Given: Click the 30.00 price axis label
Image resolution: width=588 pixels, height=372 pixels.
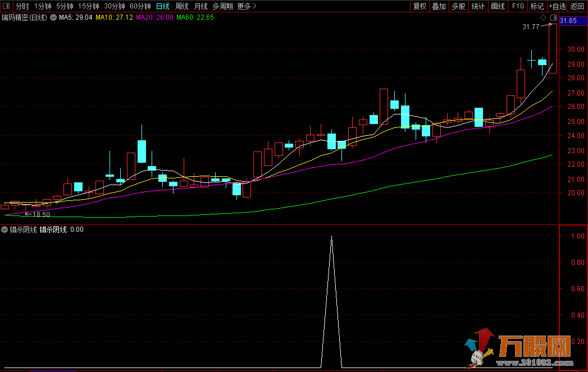Looking at the screenshot, I should [576, 49].
